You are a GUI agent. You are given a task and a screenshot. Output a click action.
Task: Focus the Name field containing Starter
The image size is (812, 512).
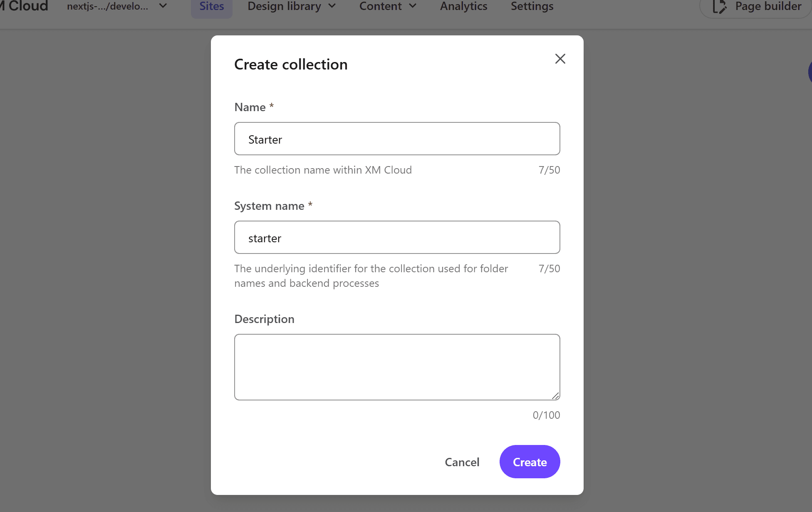(397, 139)
